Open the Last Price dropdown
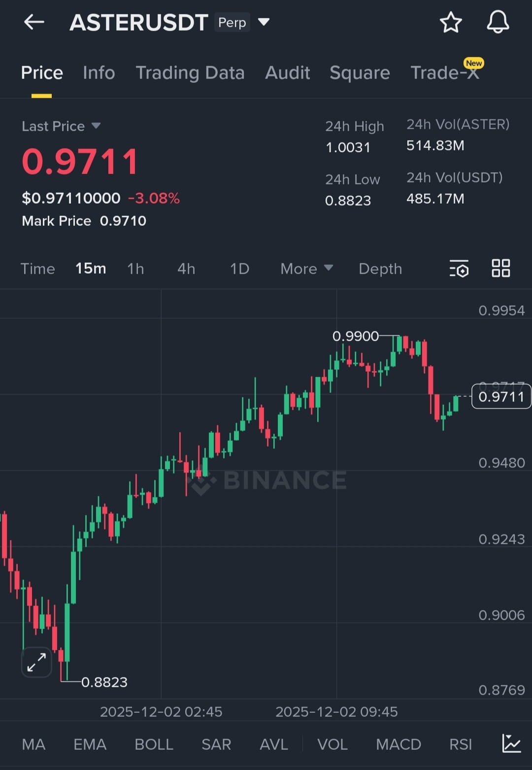532x770 pixels. pos(96,126)
